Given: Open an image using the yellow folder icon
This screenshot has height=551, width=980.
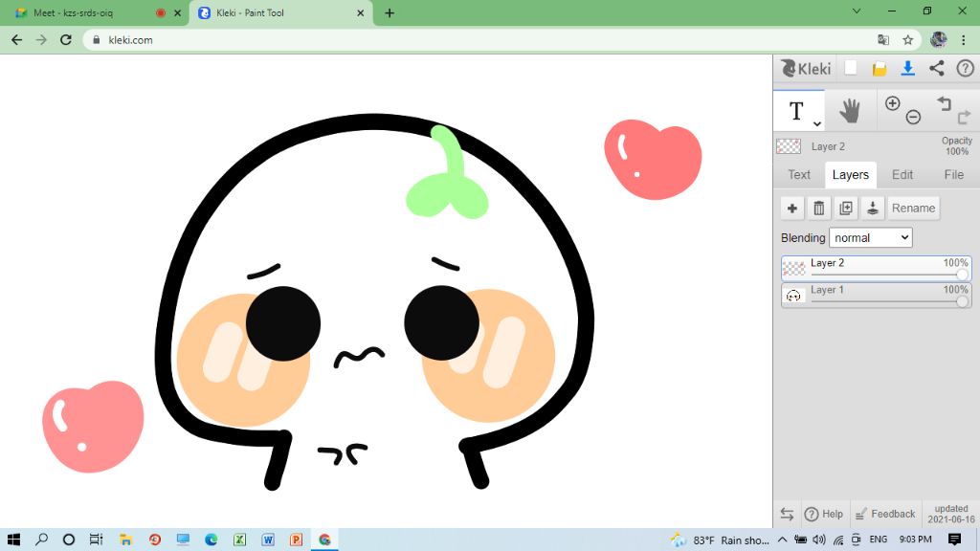Looking at the screenshot, I should 880,69.
